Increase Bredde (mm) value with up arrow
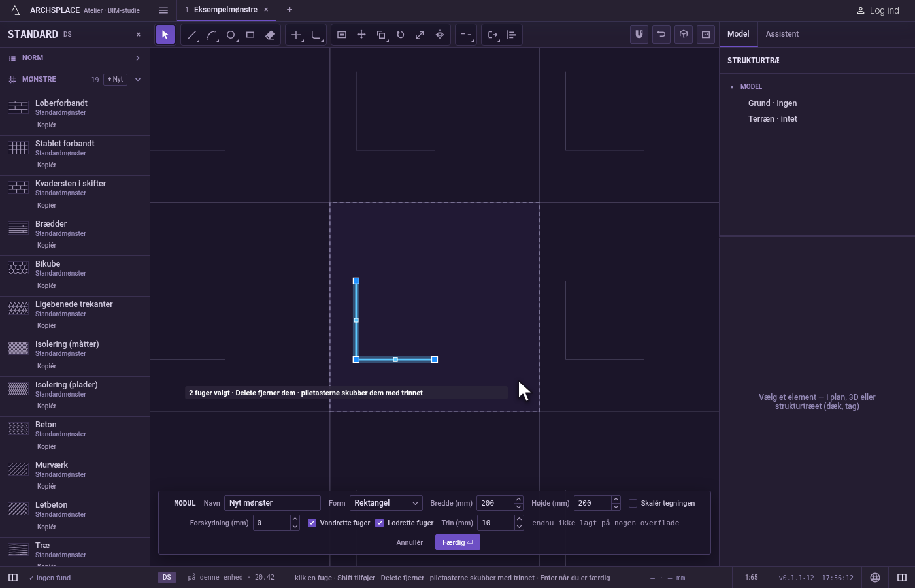Viewport: 915px width, 588px height. (x=518, y=500)
